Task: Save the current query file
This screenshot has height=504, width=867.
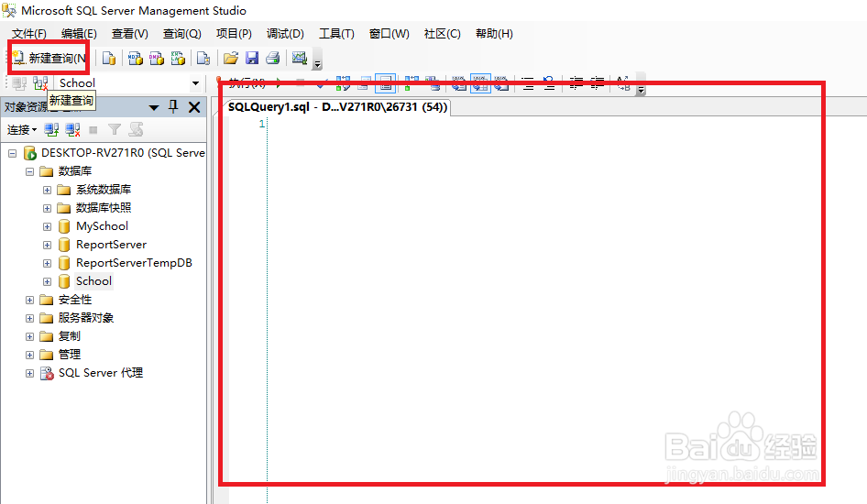Action: [252, 58]
